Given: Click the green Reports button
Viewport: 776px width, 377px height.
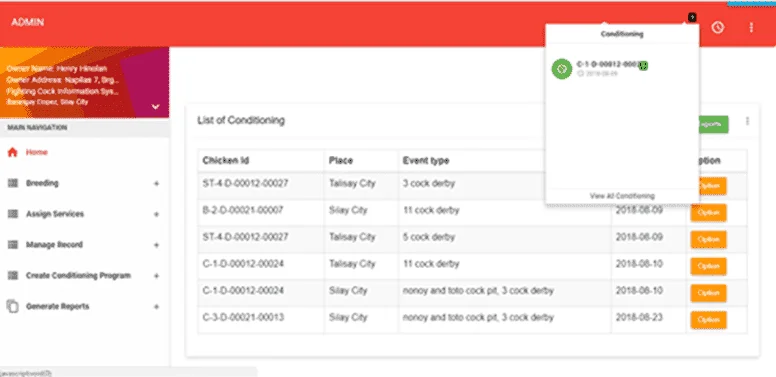Looking at the screenshot, I should pyautogui.click(x=713, y=124).
